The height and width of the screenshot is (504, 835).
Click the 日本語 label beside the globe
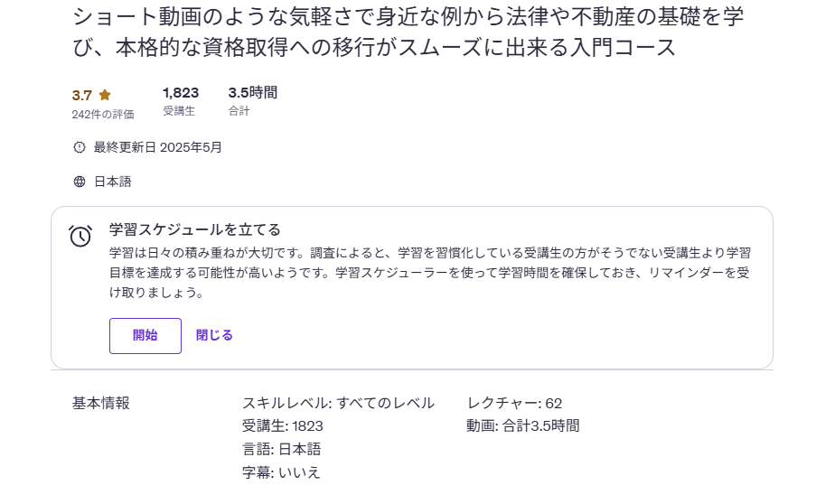coord(113,182)
